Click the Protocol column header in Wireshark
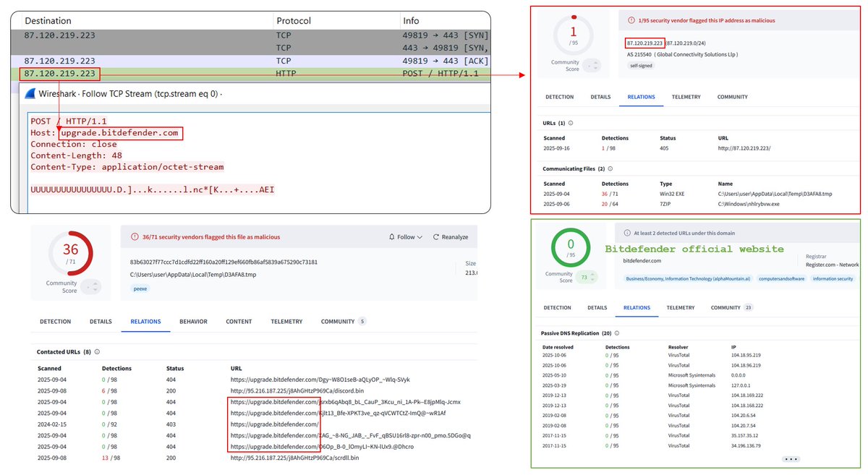Viewport: 868px width, 475px height. click(x=293, y=21)
